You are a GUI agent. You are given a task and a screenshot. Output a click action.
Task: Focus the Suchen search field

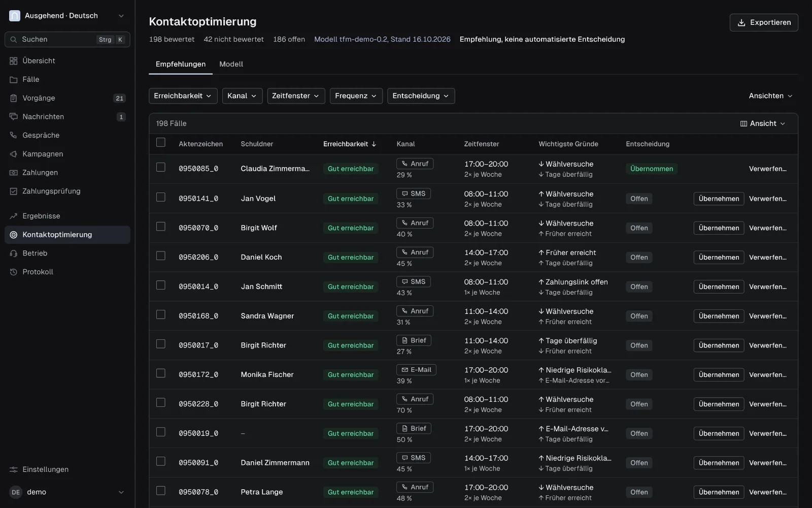click(67, 40)
